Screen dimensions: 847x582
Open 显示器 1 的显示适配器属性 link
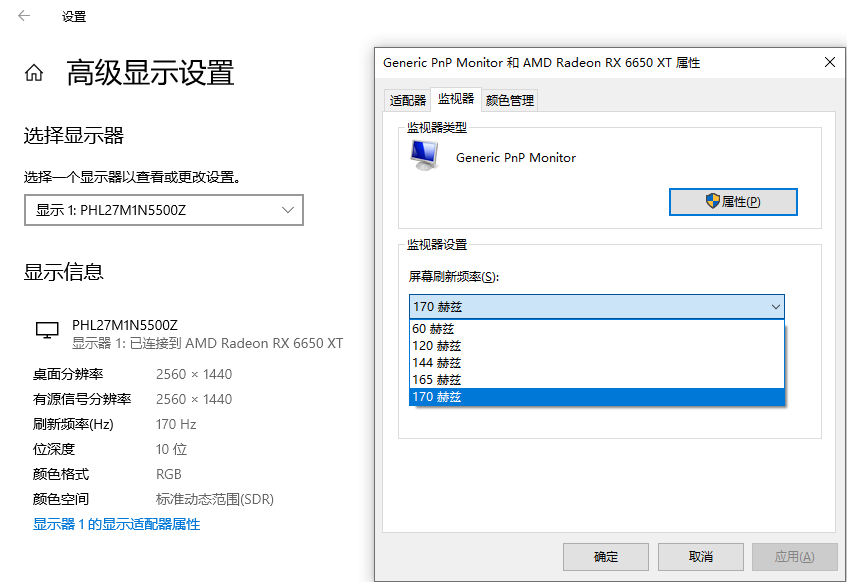(x=117, y=524)
